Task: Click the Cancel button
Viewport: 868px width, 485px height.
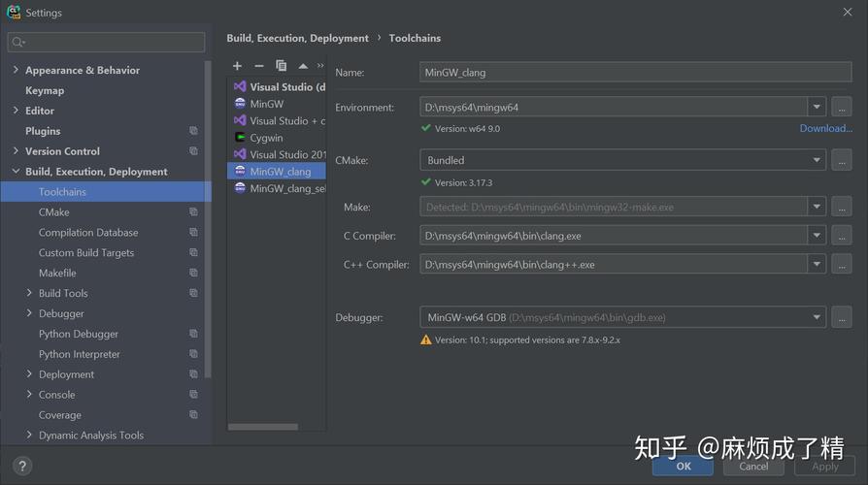Action: [753, 467]
